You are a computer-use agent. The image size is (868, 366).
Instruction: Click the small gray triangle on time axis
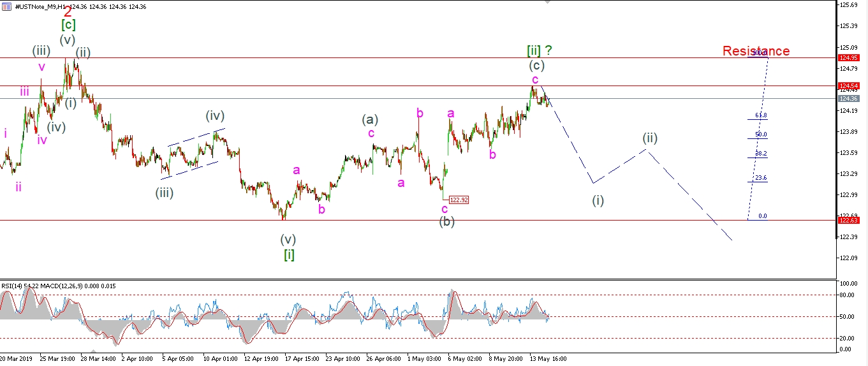[x=94, y=351]
